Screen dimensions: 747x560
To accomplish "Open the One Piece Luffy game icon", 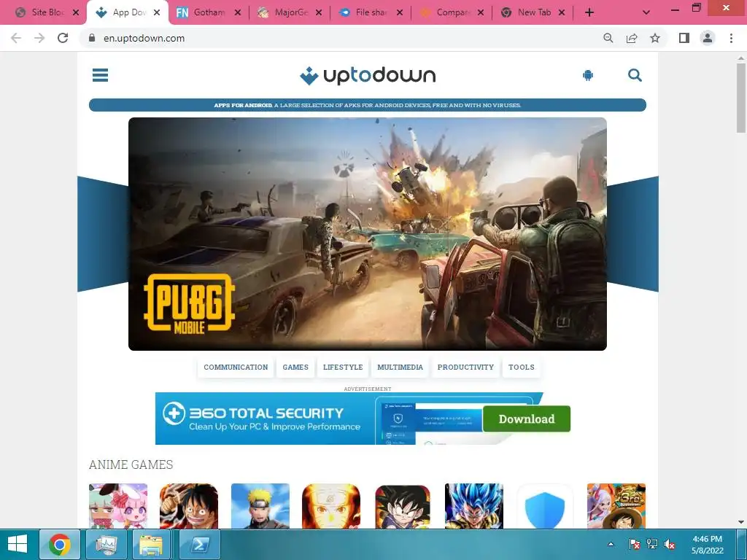I will 189,506.
